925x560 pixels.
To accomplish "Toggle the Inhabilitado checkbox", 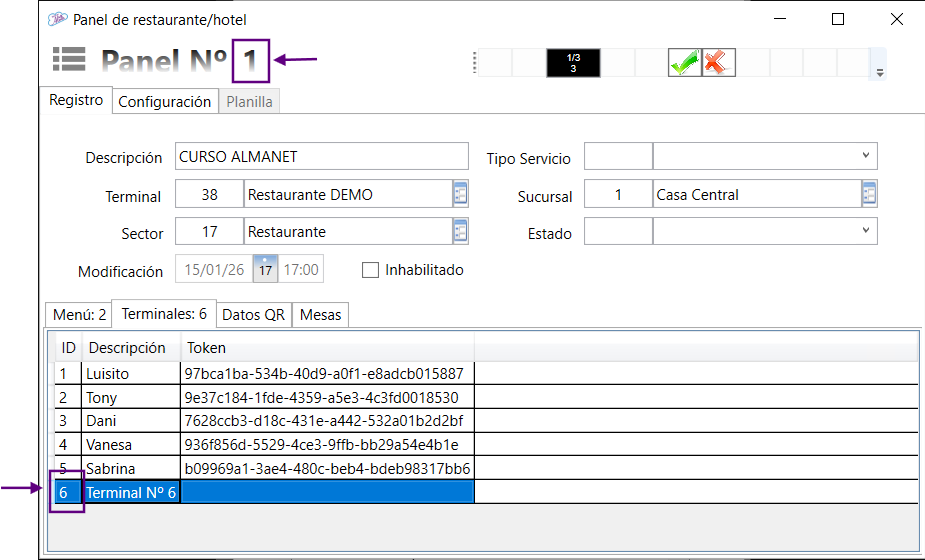I will click(371, 270).
